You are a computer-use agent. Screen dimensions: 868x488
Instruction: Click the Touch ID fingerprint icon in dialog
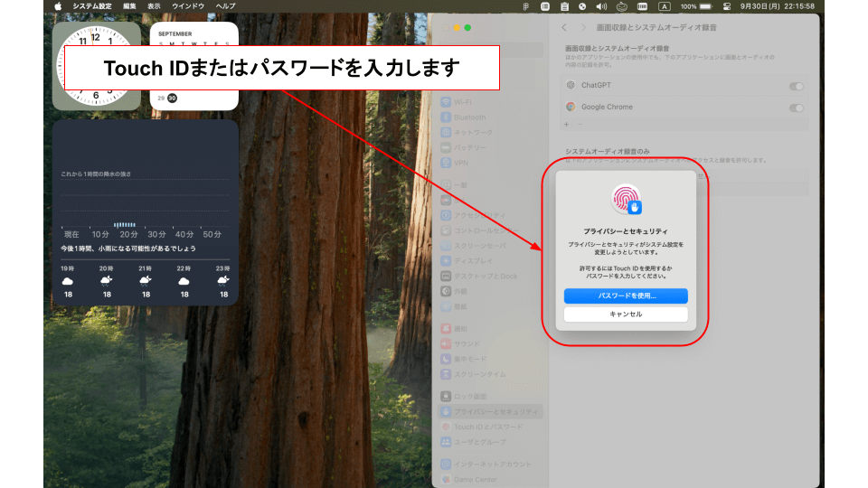coord(624,199)
